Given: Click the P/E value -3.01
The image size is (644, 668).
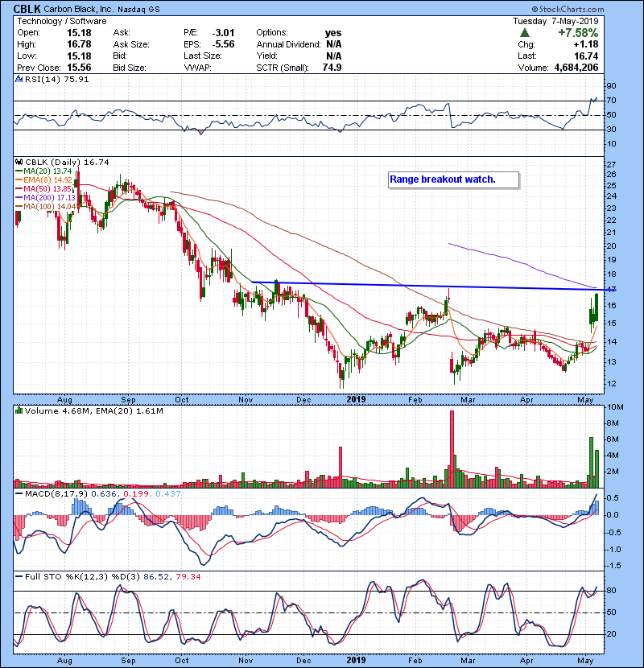Looking at the screenshot, I should point(223,33).
